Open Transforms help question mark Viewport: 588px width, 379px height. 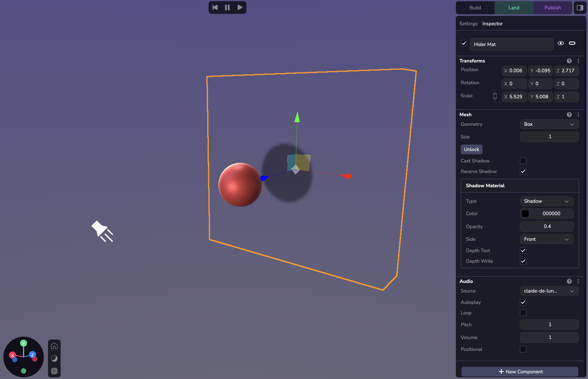point(569,61)
